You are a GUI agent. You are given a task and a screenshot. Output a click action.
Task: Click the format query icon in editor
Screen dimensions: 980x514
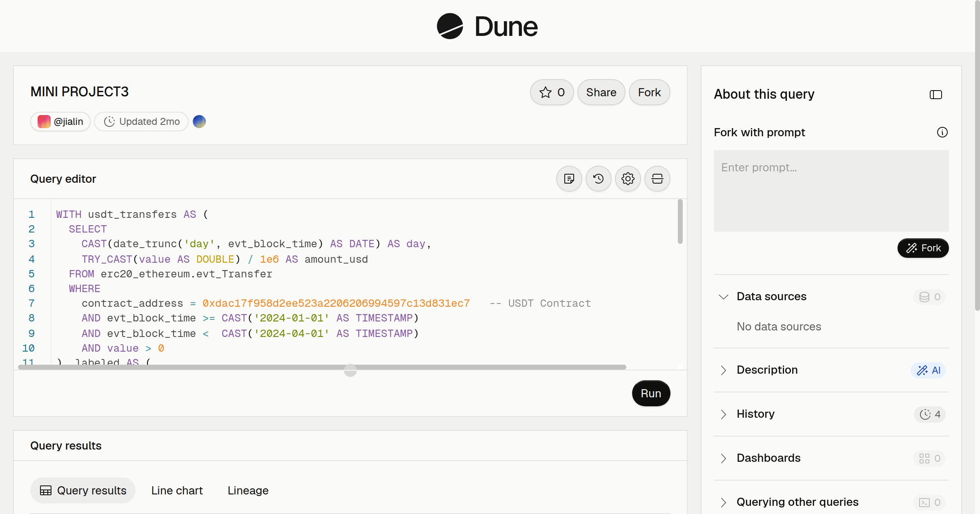(569, 179)
